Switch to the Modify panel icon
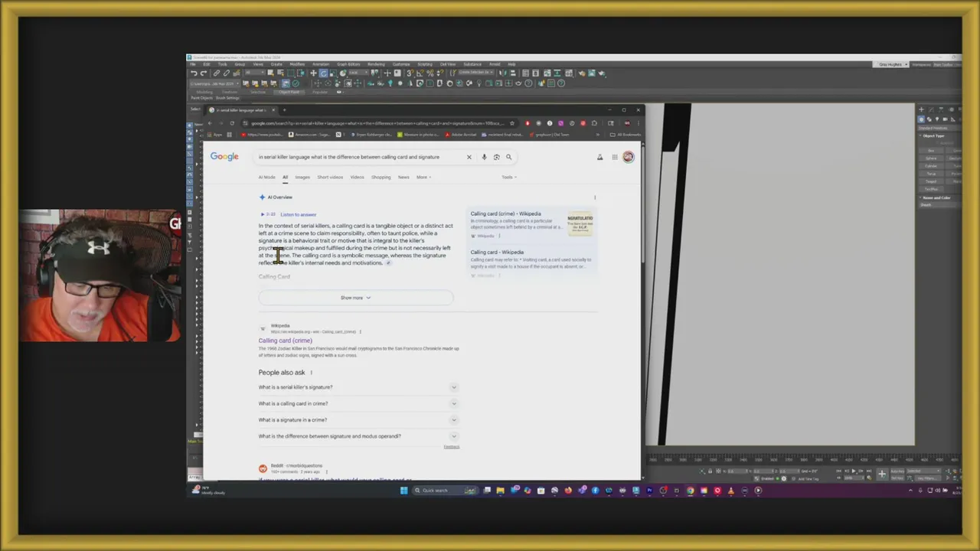This screenshot has height=551, width=980. tap(931, 109)
